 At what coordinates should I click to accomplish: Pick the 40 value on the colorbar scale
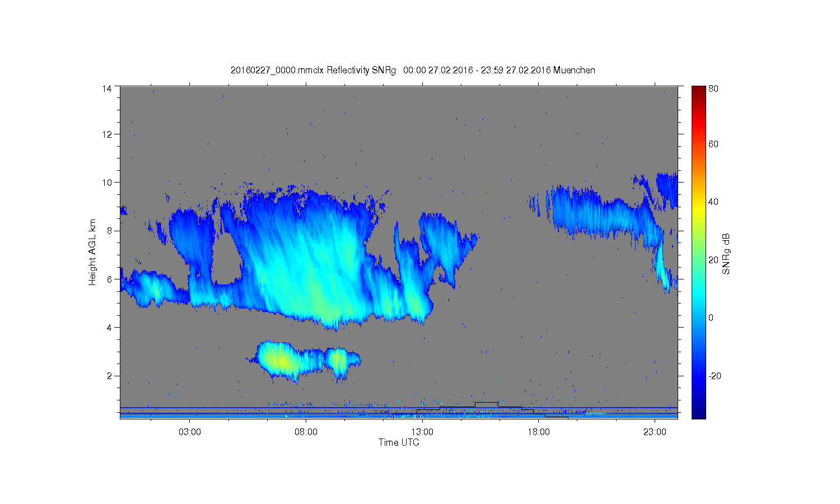pyautogui.click(x=713, y=202)
